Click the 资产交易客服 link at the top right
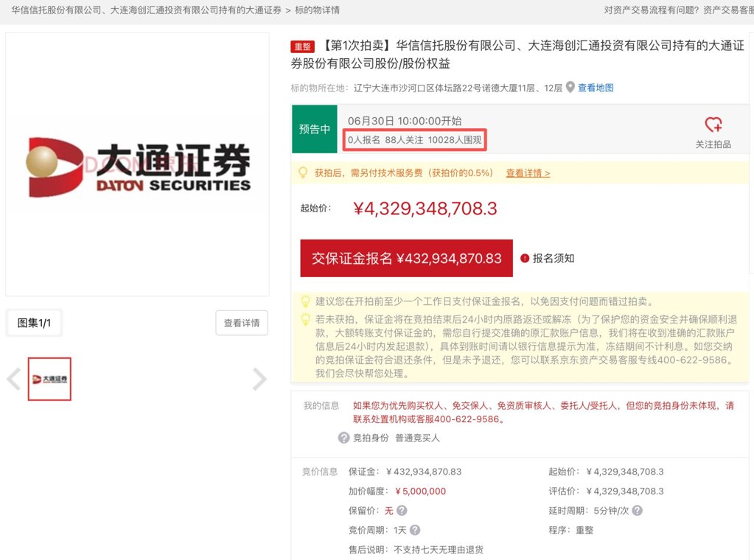 pyautogui.click(x=728, y=10)
